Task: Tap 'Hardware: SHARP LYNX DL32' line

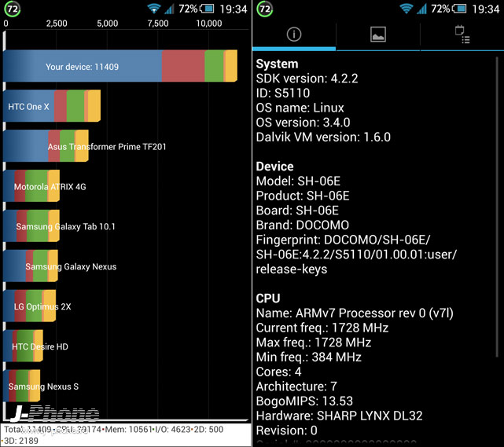Action: [339, 416]
